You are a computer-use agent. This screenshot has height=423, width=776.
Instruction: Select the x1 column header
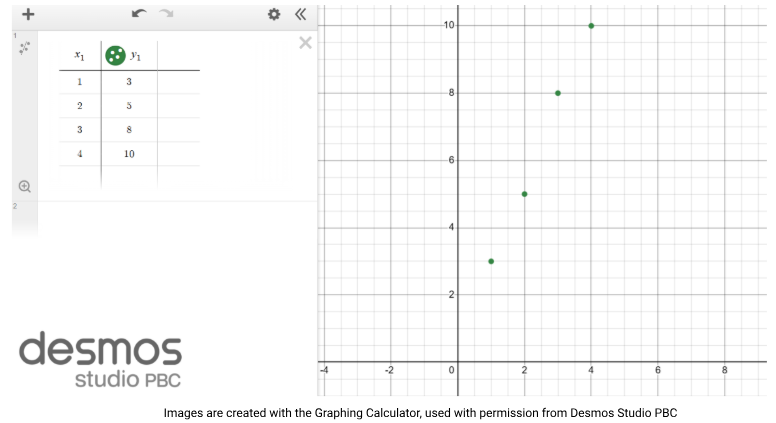click(x=80, y=55)
